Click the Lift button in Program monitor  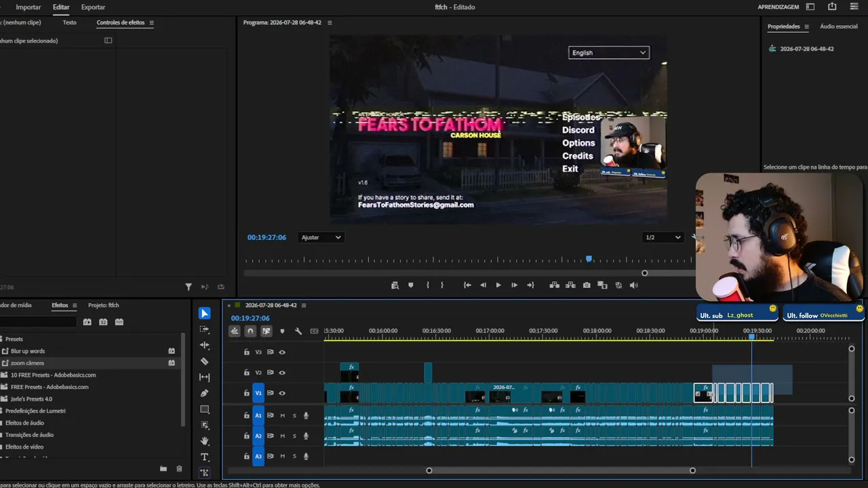[x=555, y=285]
